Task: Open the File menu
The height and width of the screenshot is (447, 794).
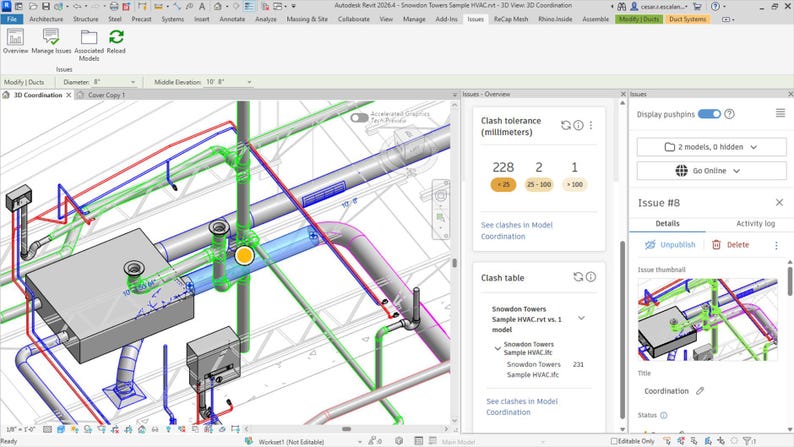Action: click(12, 19)
